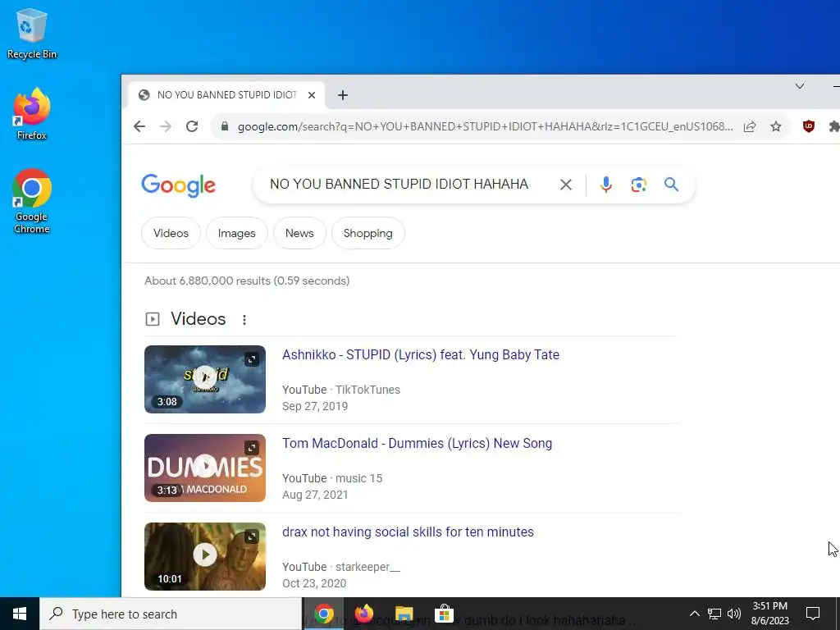Select Firefox desktop shortcut
Image resolution: width=840 pixels, height=630 pixels.
tap(32, 114)
